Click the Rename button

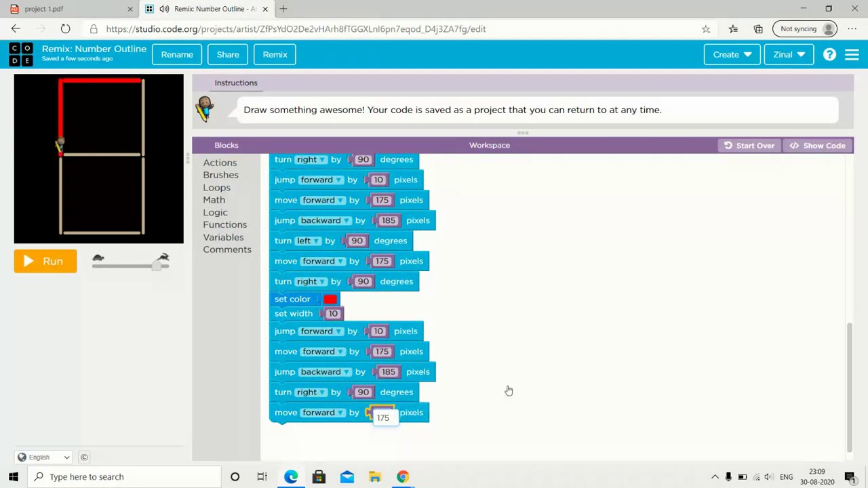pyautogui.click(x=177, y=54)
